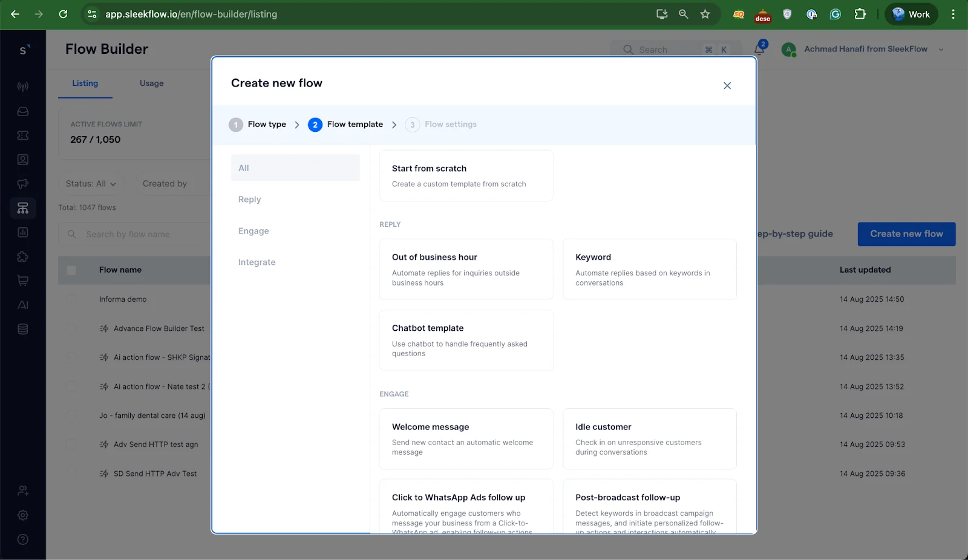The image size is (968, 560).
Task: Click the browser zoom magnifier icon
Action: pyautogui.click(x=683, y=14)
